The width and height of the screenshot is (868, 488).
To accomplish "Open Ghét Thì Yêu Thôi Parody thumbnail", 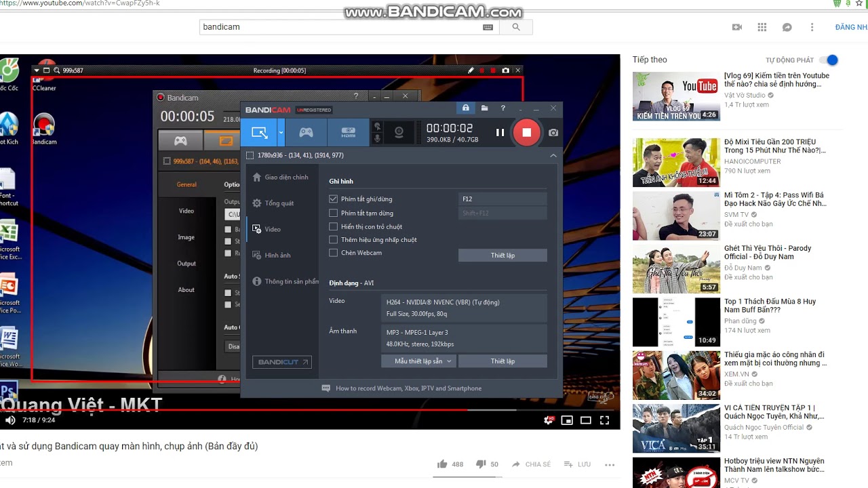I will pos(676,268).
